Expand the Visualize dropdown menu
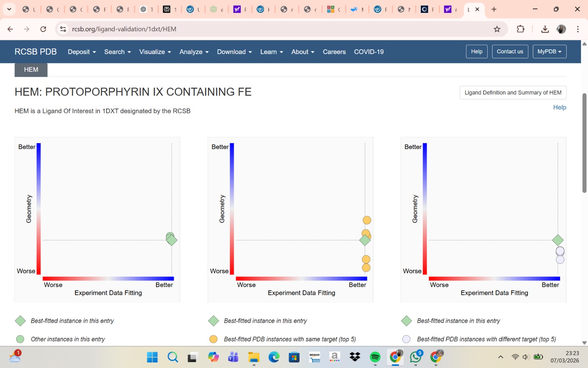Screen dimensions: 588x368 pos(155,52)
